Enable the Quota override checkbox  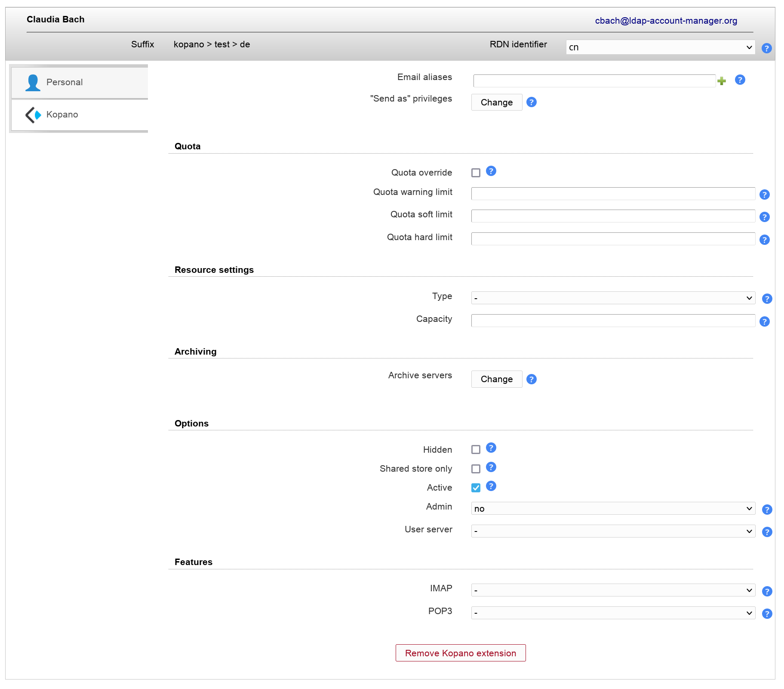[476, 173]
